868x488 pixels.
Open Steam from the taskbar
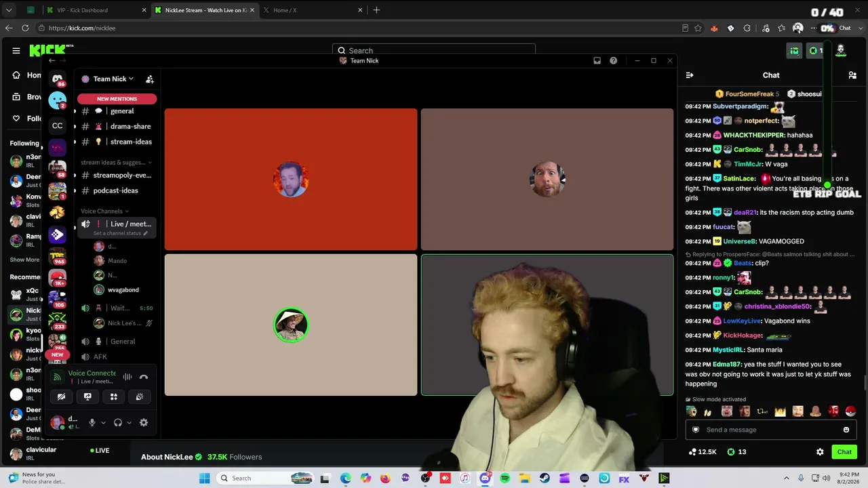coord(545,479)
